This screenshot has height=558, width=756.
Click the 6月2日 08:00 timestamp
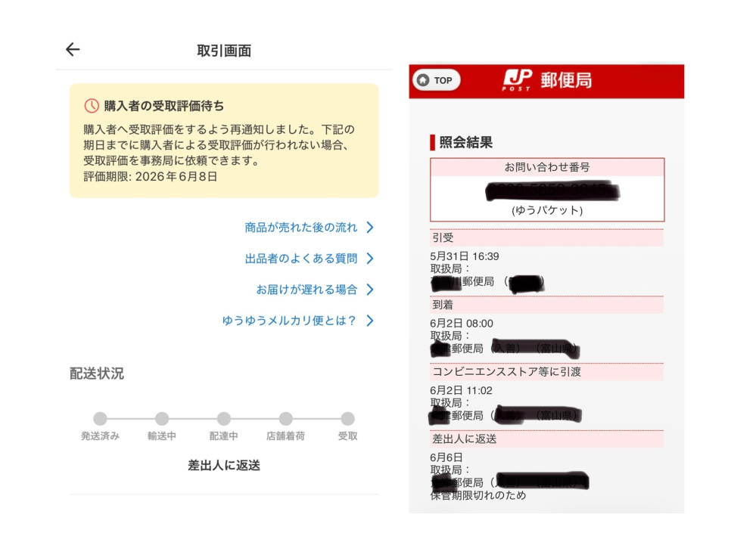pyautogui.click(x=462, y=324)
